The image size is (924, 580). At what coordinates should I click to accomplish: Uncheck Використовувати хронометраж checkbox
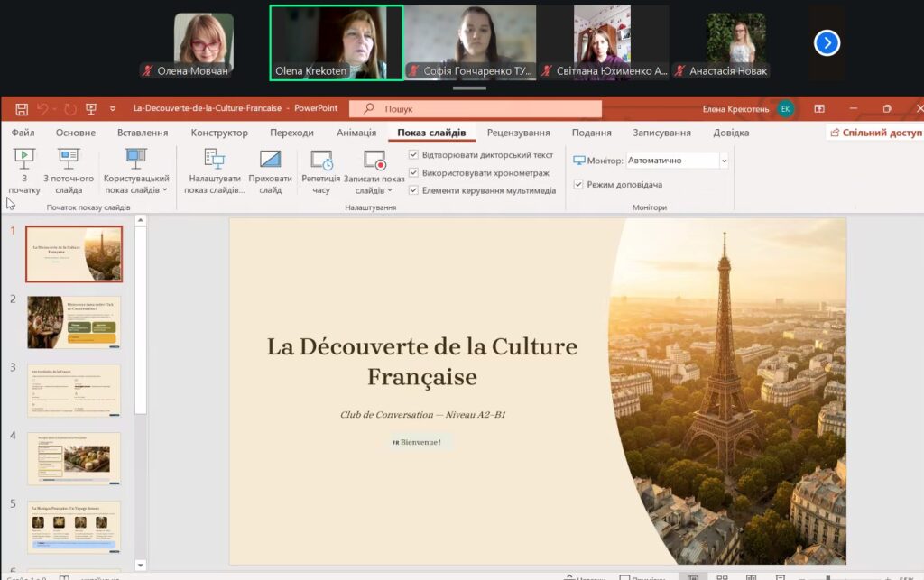click(x=414, y=172)
